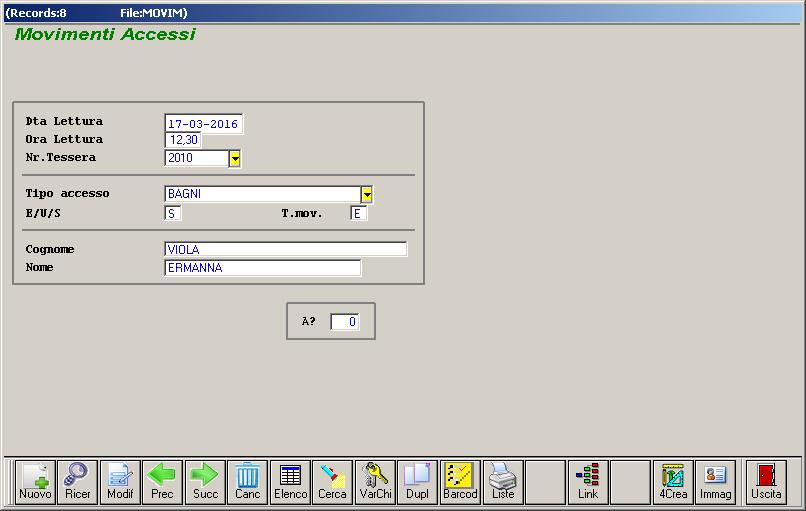Viewport: 806px width, 511px height.
Task: Click the Cognome label
Action: click(50, 249)
